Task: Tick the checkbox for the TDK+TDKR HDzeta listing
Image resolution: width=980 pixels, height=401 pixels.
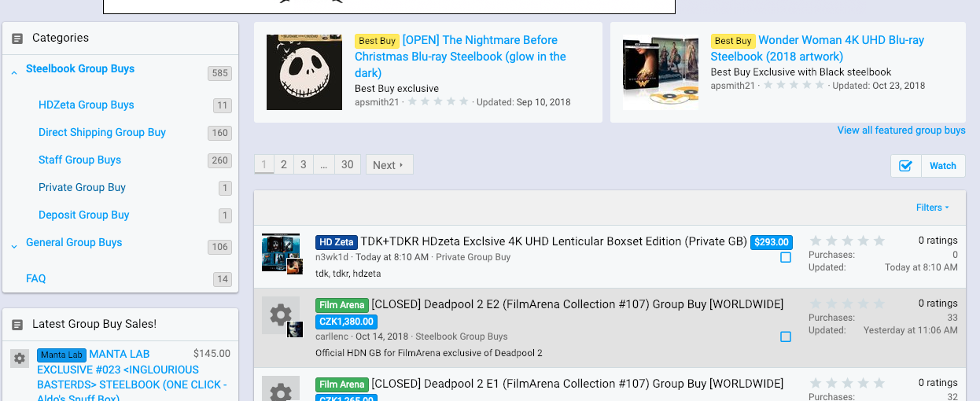Action: pyautogui.click(x=786, y=257)
